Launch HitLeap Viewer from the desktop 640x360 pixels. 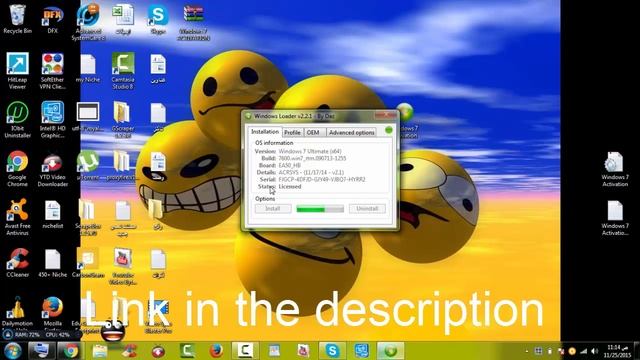pyautogui.click(x=17, y=71)
